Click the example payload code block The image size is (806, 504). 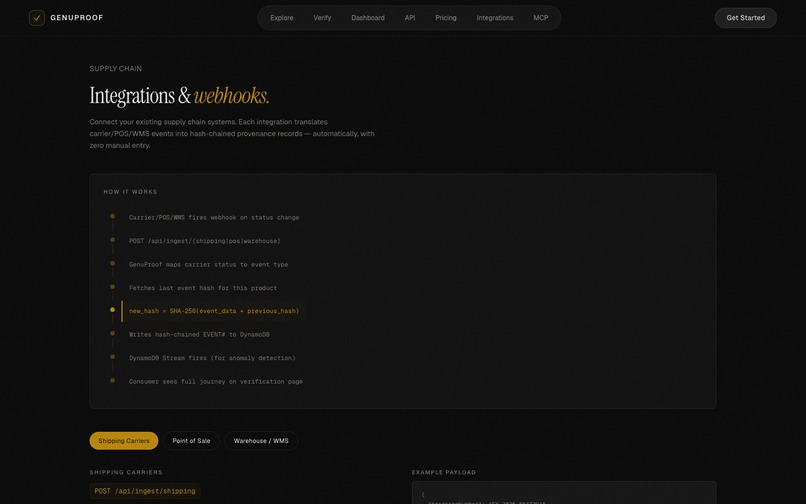pyautogui.click(x=564, y=493)
